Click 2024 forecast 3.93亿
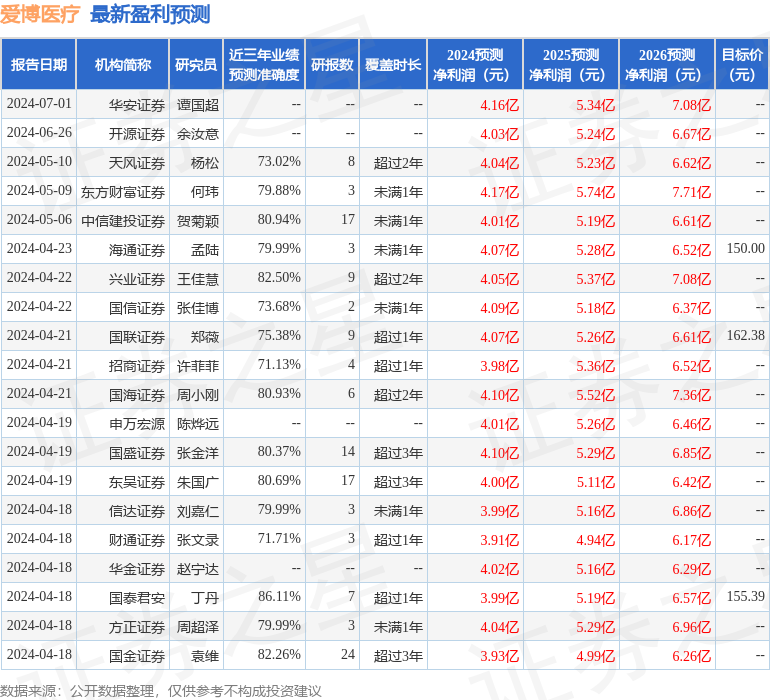This screenshot has width=770, height=700. click(499, 656)
